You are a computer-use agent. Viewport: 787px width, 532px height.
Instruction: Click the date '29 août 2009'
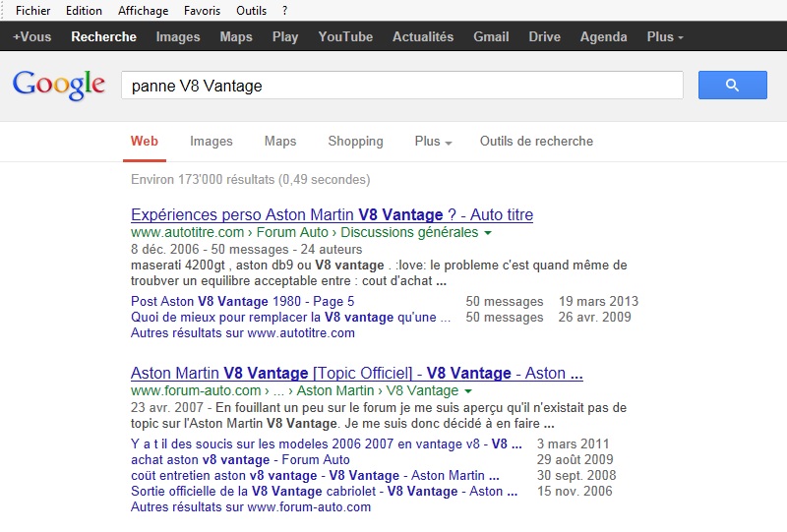point(575,460)
